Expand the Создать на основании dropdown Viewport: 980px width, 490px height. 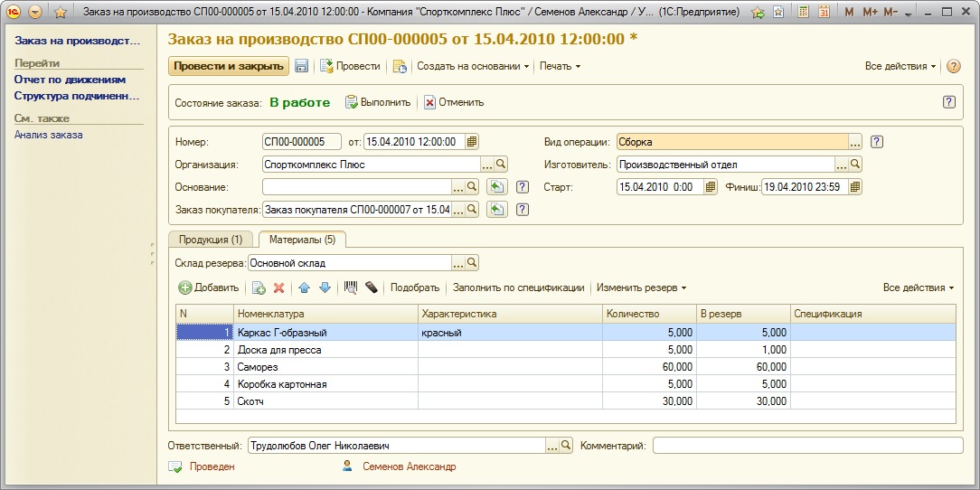tap(472, 66)
